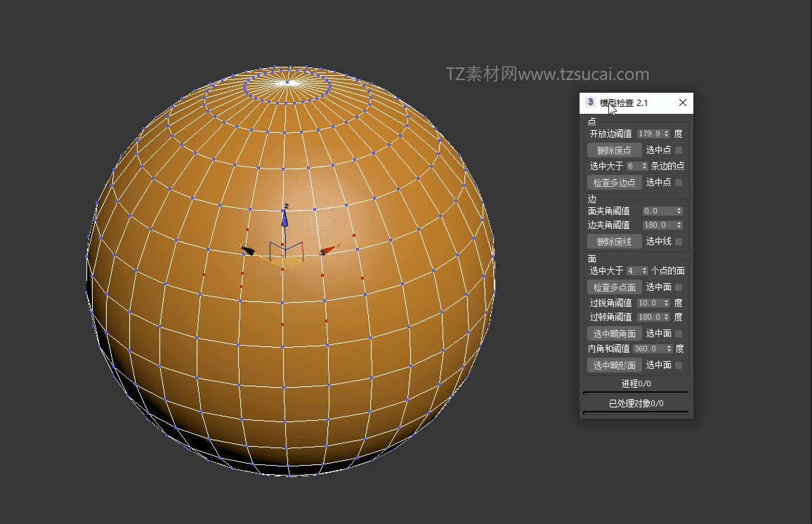Toggle 选中面 checkbox beside 选中畸形面
812x524 pixels.
(679, 365)
